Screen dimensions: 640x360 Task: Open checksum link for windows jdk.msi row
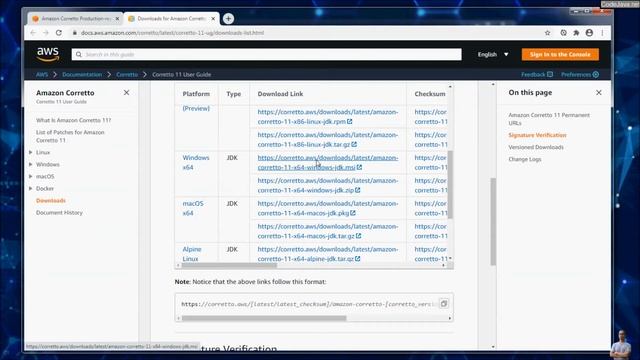click(x=431, y=162)
